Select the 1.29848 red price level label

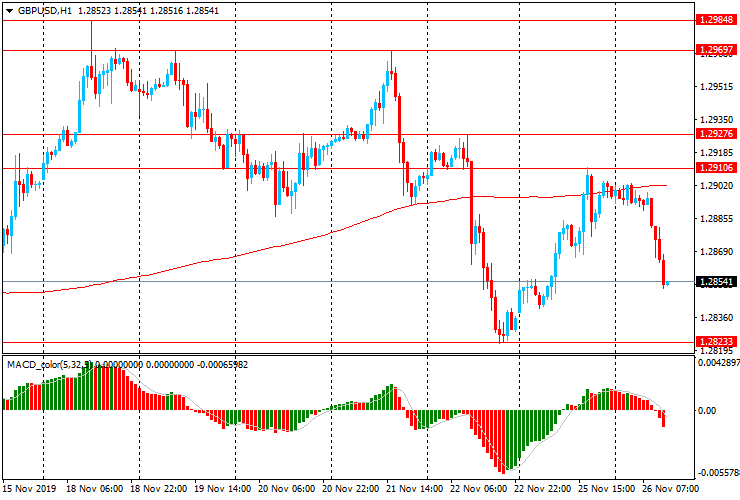(716, 20)
